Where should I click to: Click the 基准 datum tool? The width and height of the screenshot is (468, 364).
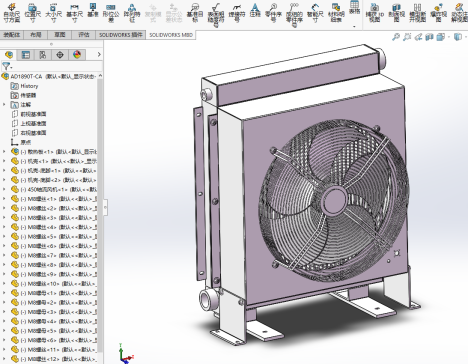pyautogui.click(x=93, y=10)
